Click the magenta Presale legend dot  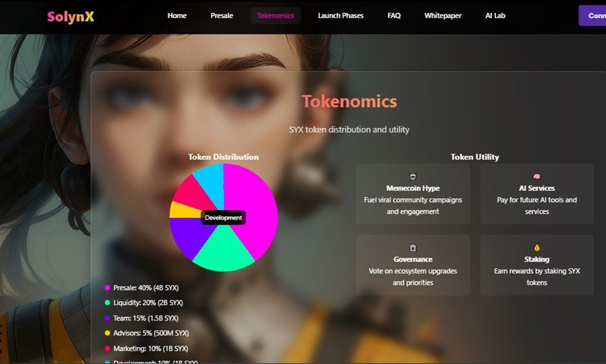(x=107, y=288)
